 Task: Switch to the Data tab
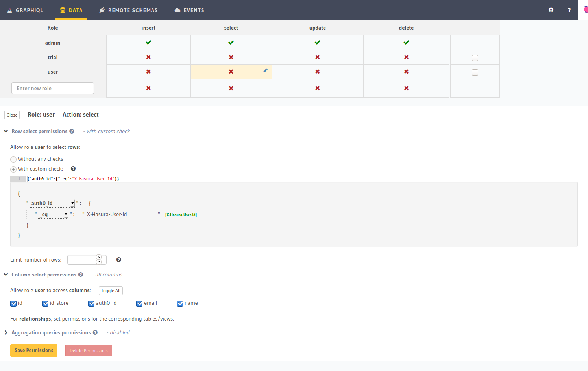point(71,10)
